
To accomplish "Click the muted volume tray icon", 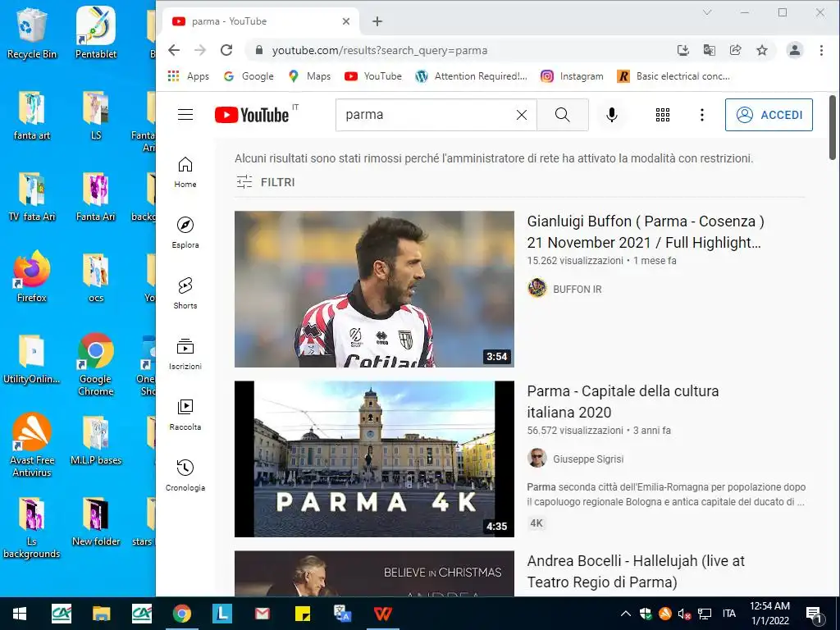I will coord(684,614).
